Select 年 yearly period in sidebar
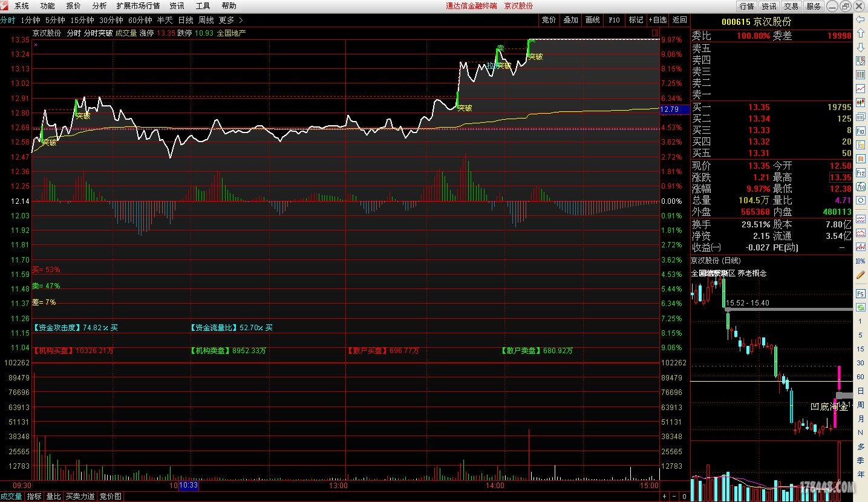The width and height of the screenshot is (868, 502). click(x=860, y=474)
